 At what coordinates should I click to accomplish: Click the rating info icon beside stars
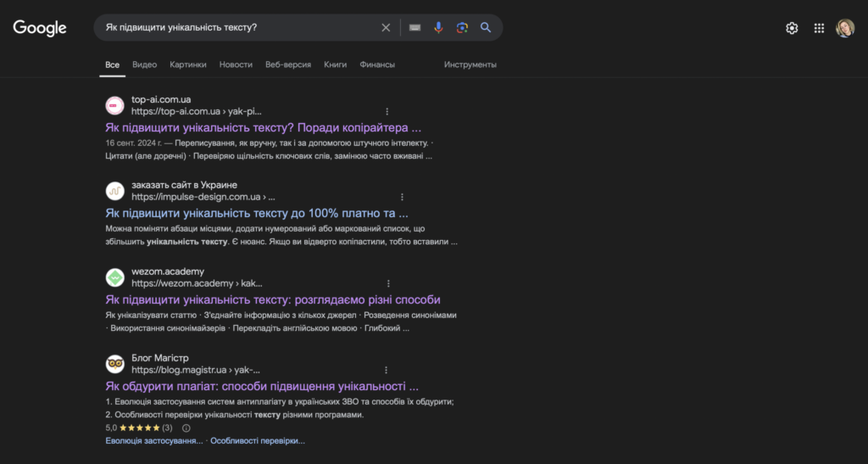point(186,428)
